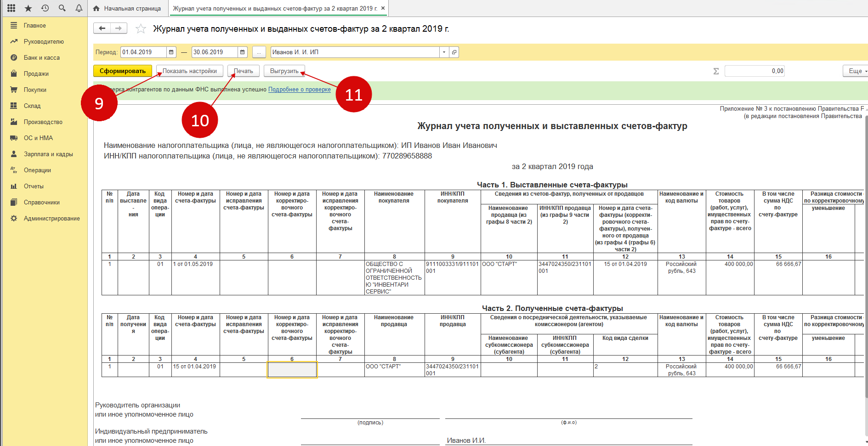
Task: Click the period selection ellipsis button
Action: click(x=259, y=52)
